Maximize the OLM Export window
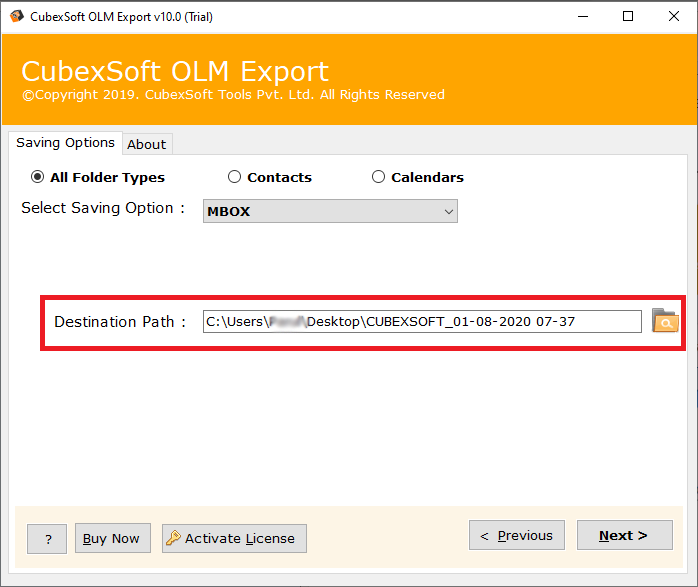 click(628, 16)
